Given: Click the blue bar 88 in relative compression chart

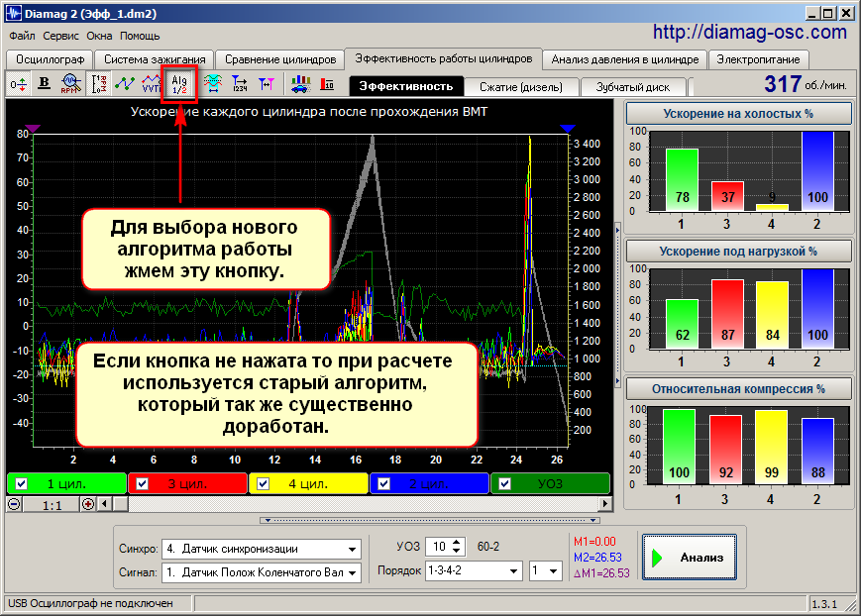Looking at the screenshot, I should tap(817, 452).
